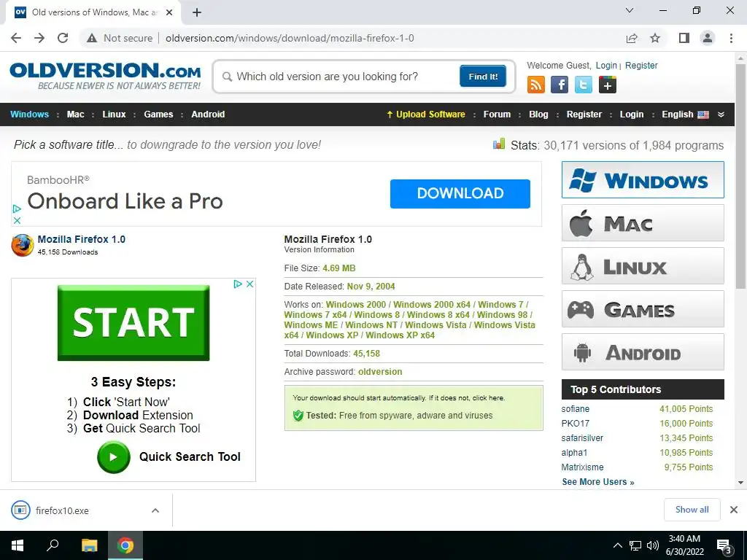This screenshot has height=560, width=747.
Task: Expand the firefox10.exe download options
Action: coord(155,510)
